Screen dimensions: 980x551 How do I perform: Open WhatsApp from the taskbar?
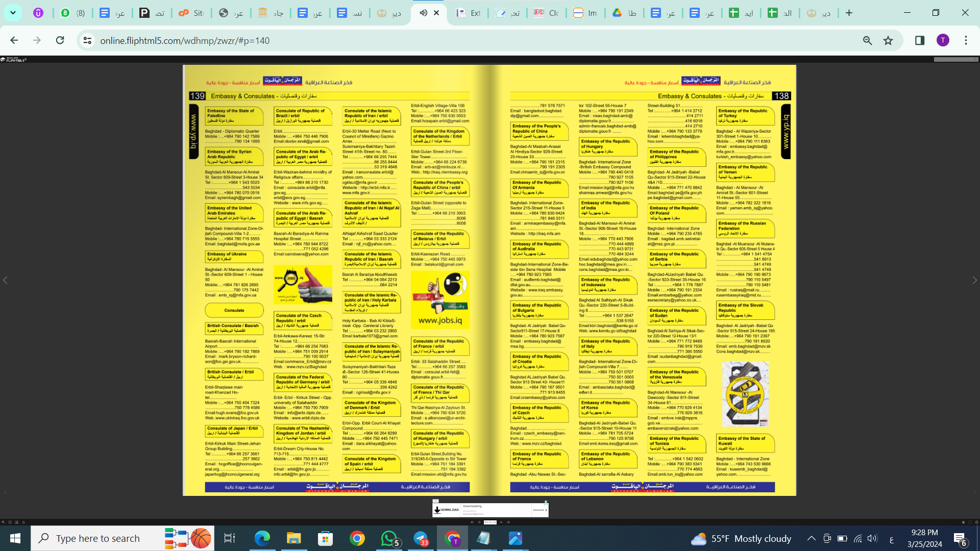tap(389, 538)
